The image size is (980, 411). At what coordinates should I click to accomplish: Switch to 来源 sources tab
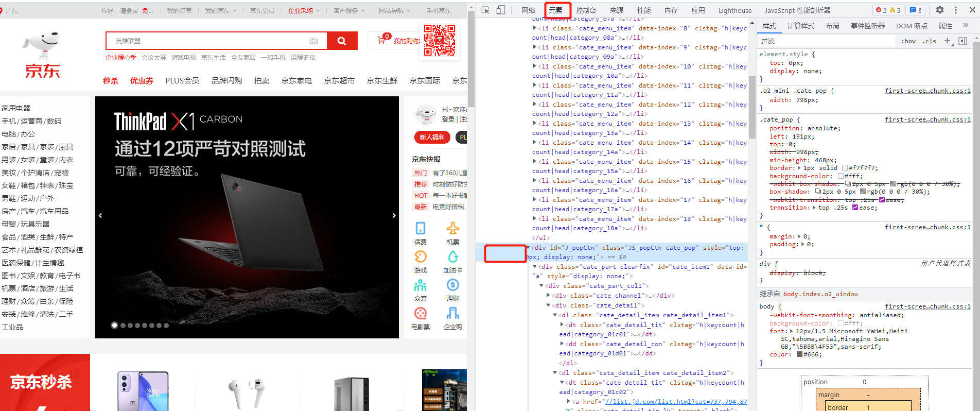pos(617,10)
